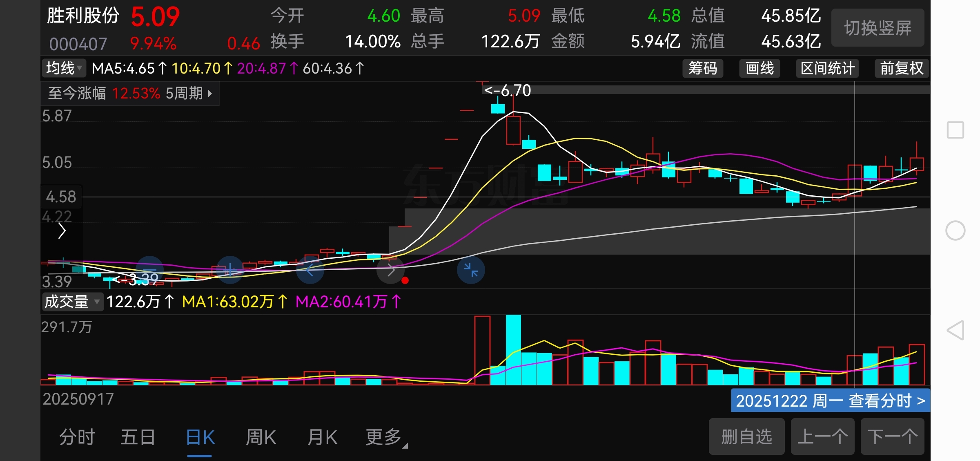The height and width of the screenshot is (461, 980).
Task: Shift K-line chart left with arrow button
Action: point(310,270)
